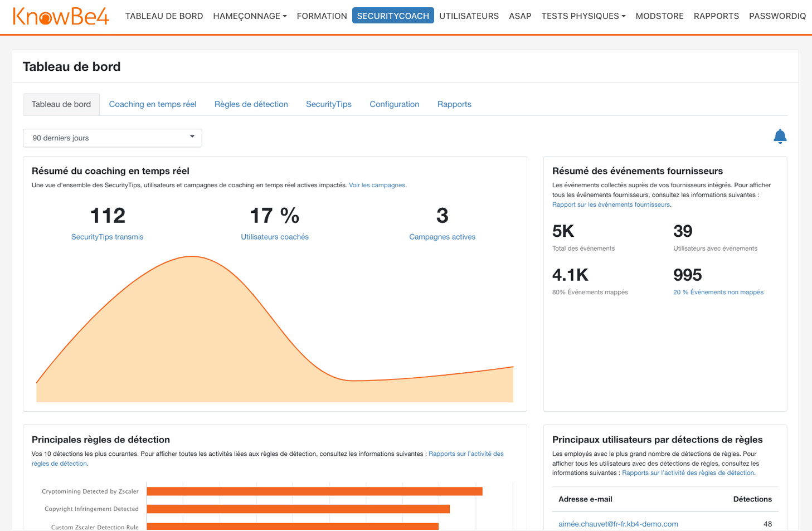Open the Règles de détection tab
The width and height of the screenshot is (812, 531).
pos(251,104)
